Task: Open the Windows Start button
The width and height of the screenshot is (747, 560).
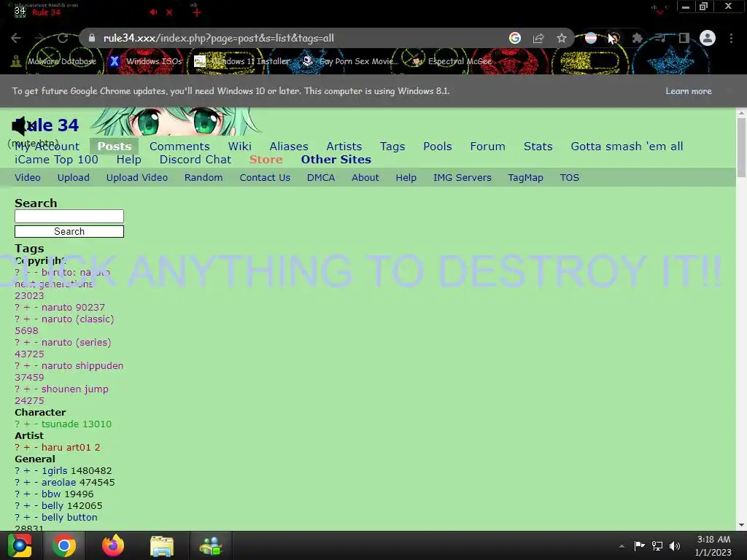Action: point(20,545)
